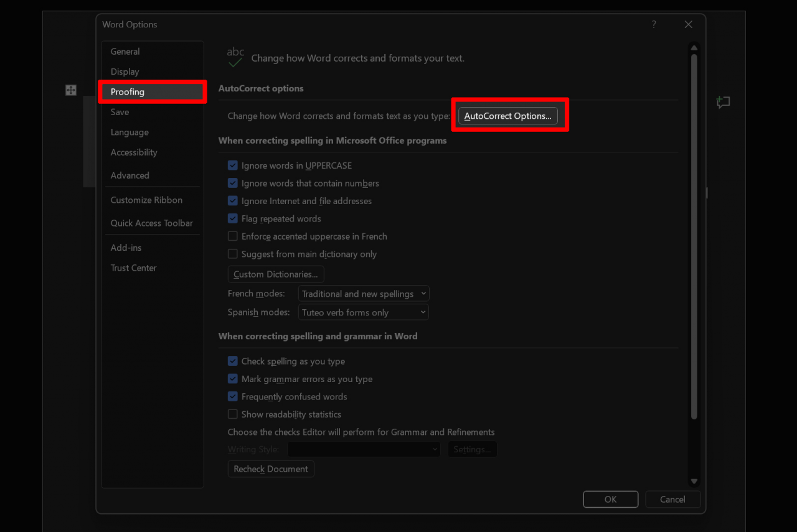
Task: Open Help via the question mark icon
Action: point(653,24)
